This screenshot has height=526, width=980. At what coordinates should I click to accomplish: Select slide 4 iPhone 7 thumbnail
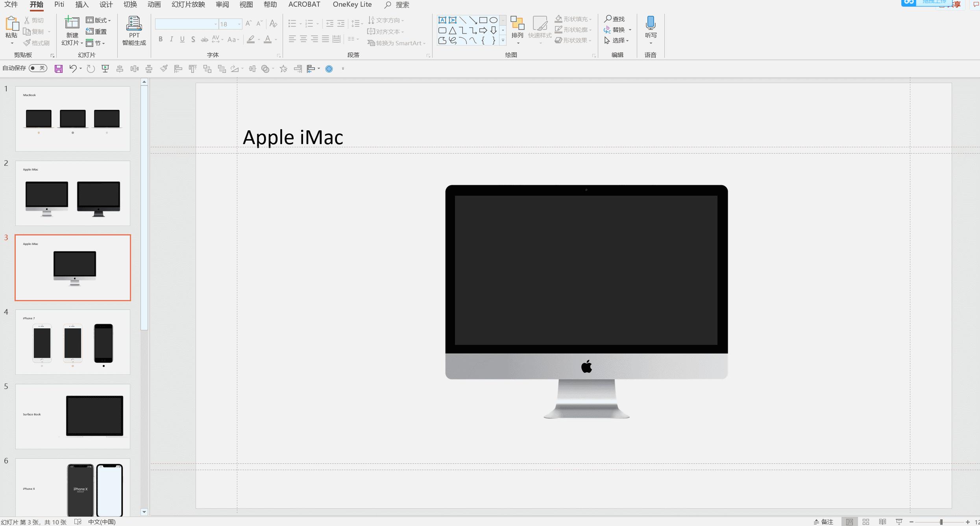click(73, 342)
